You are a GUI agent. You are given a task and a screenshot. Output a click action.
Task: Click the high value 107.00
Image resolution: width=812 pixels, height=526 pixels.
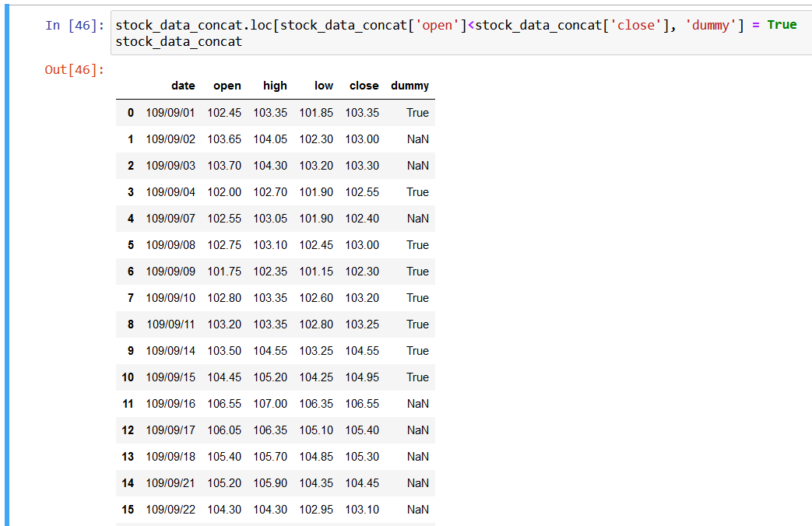click(x=270, y=404)
